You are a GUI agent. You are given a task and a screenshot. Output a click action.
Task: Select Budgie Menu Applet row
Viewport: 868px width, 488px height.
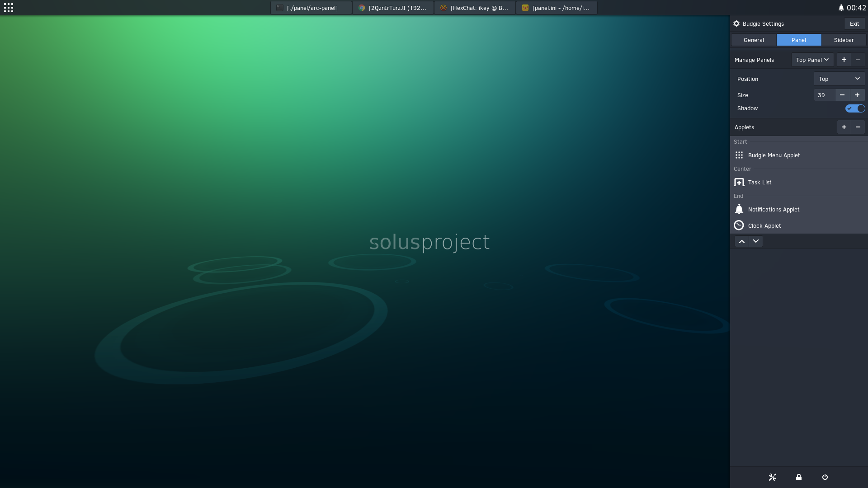(799, 155)
